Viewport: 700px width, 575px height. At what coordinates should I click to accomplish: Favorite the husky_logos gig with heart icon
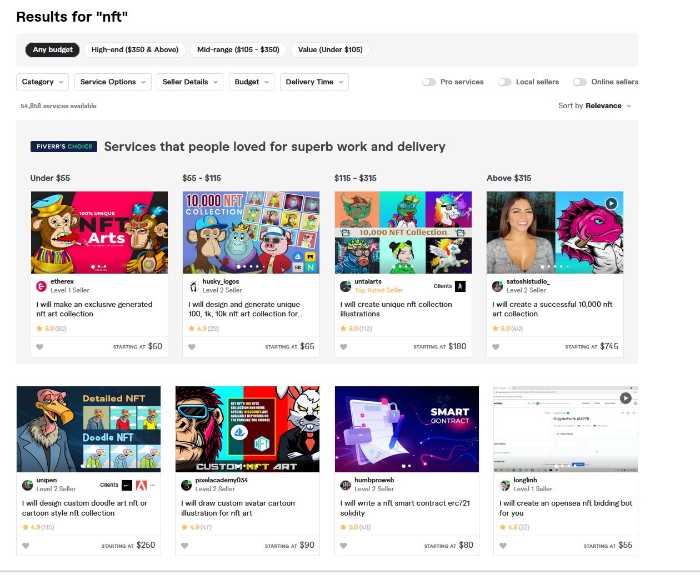point(192,347)
